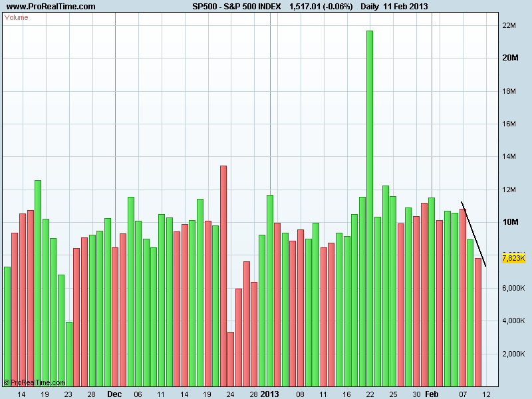The width and height of the screenshot is (532, 399).
Task: Click the 12M y-axis label
Action: [509, 190]
